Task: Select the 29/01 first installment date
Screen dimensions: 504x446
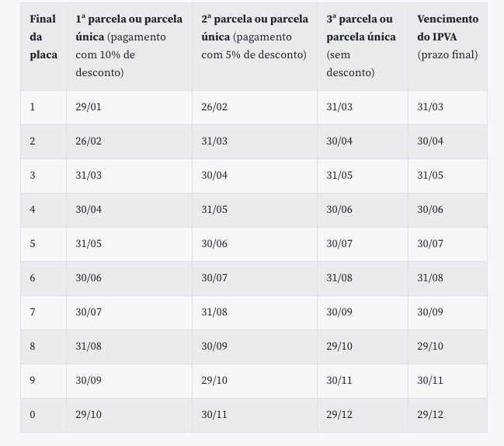Action: [89, 107]
